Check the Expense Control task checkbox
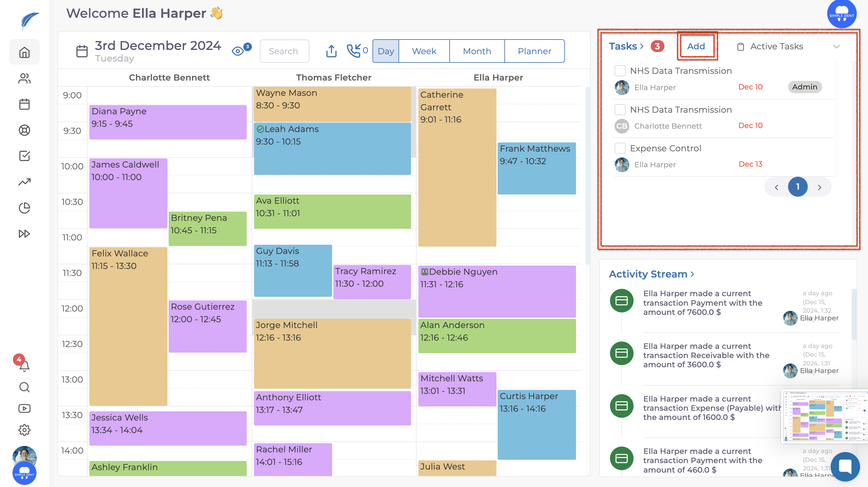868x487 pixels. (620, 148)
